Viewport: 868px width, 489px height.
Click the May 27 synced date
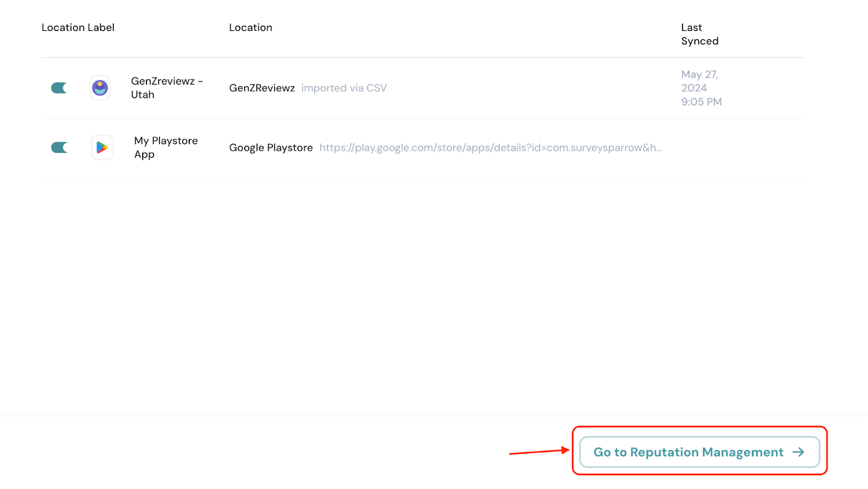coord(699,74)
